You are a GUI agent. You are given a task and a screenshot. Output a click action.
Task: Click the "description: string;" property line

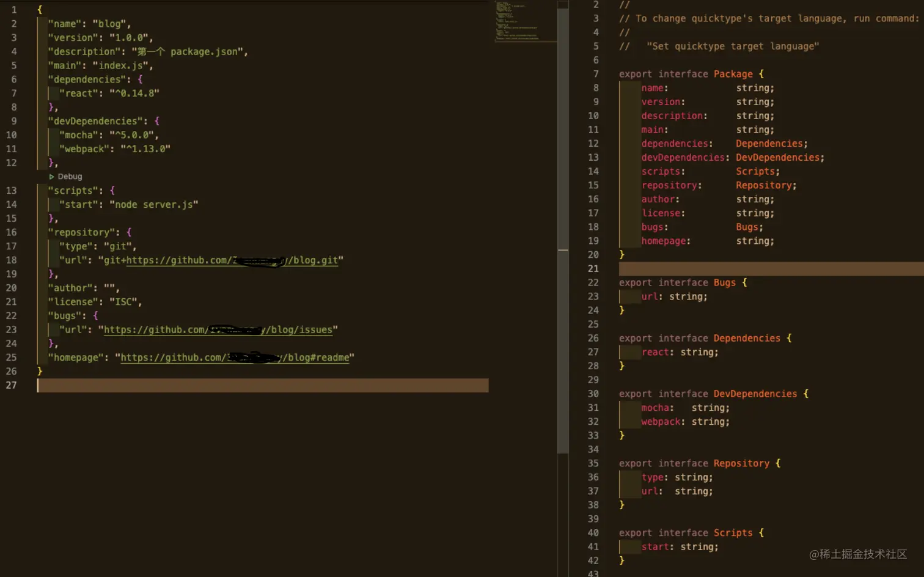pos(708,116)
